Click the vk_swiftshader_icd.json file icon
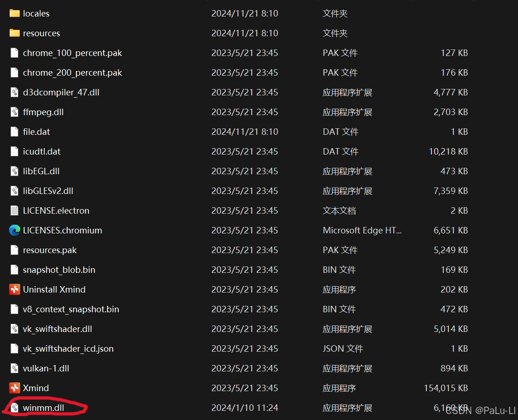Screen dimensions: 518x420 click(x=15, y=348)
